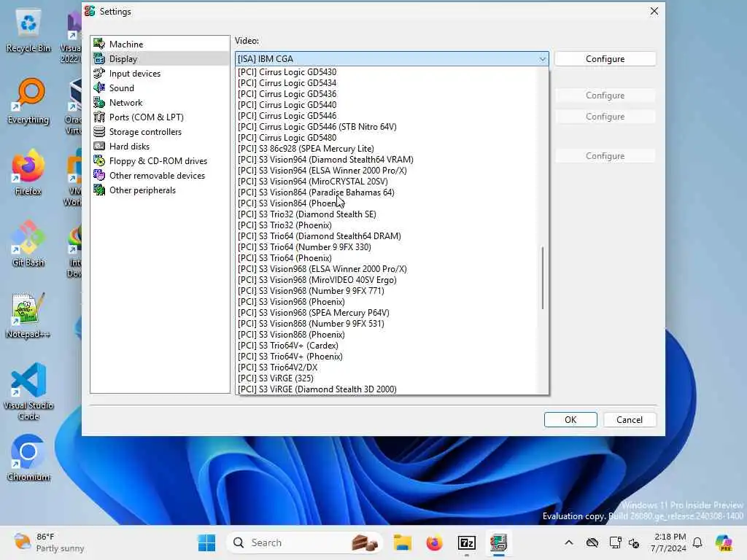The image size is (747, 560).
Task: Show hidden system tray icons
Action: [x=569, y=542]
